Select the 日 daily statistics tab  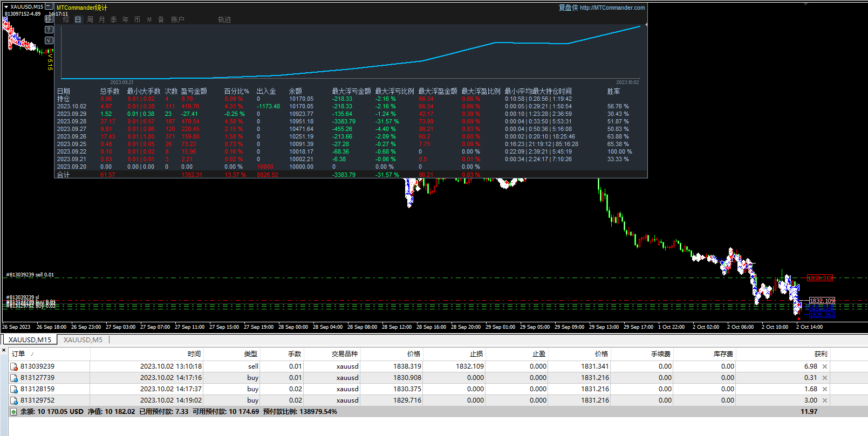point(78,19)
